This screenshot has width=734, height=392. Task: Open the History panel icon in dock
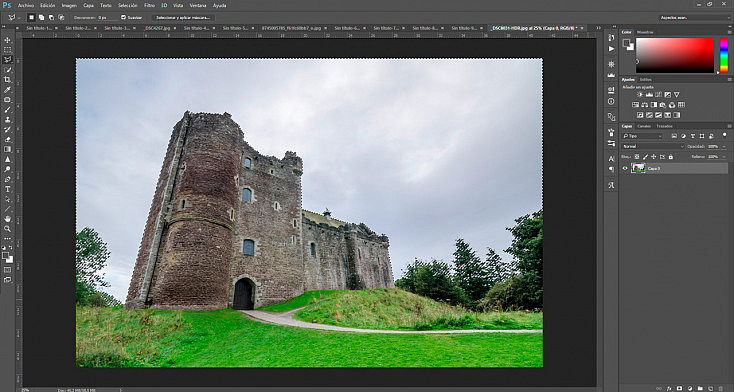tap(611, 38)
